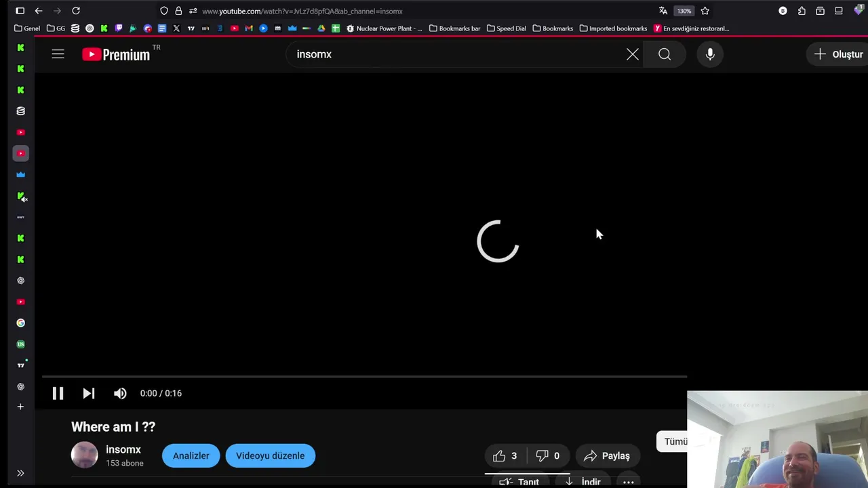The image size is (868, 488).
Task: Open the Google Drive bookmark
Action: point(321,28)
